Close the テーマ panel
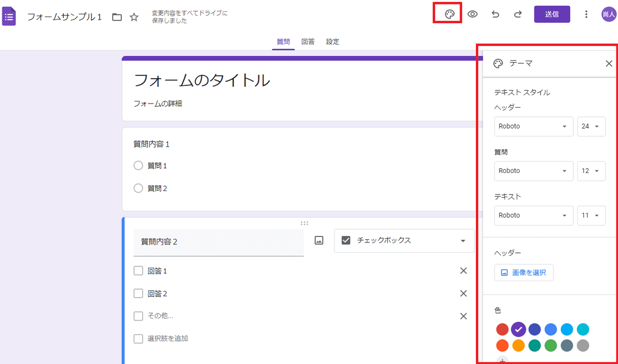This screenshot has height=364, width=618. click(609, 64)
